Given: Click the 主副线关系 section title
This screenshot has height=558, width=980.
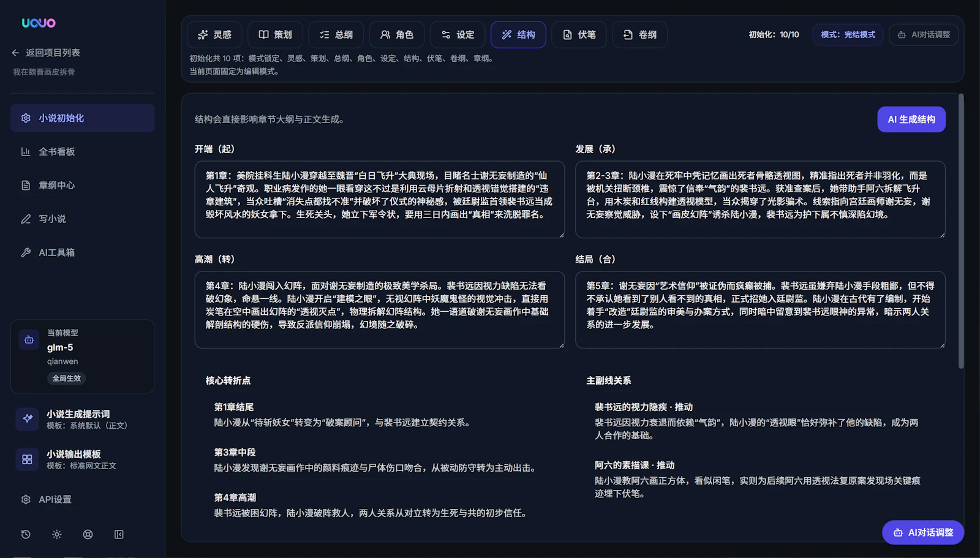Looking at the screenshot, I should [x=609, y=381].
